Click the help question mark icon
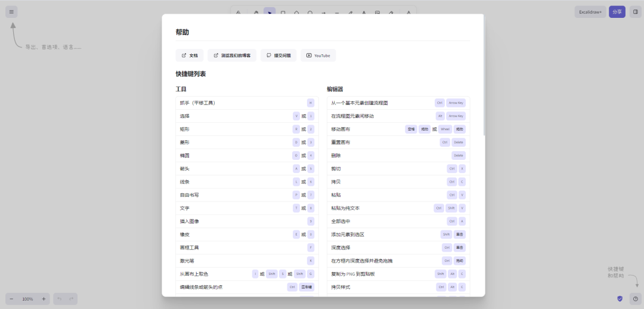Viewport: 644px width, 309px height. [x=635, y=298]
